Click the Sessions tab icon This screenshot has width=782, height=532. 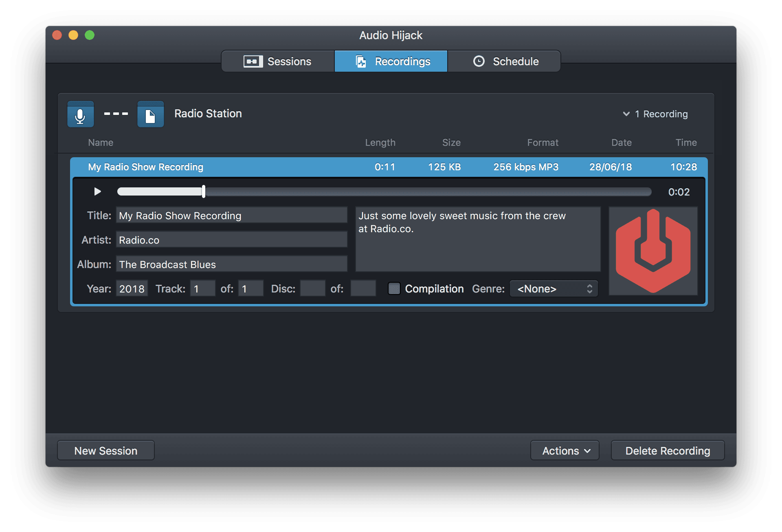click(x=253, y=62)
